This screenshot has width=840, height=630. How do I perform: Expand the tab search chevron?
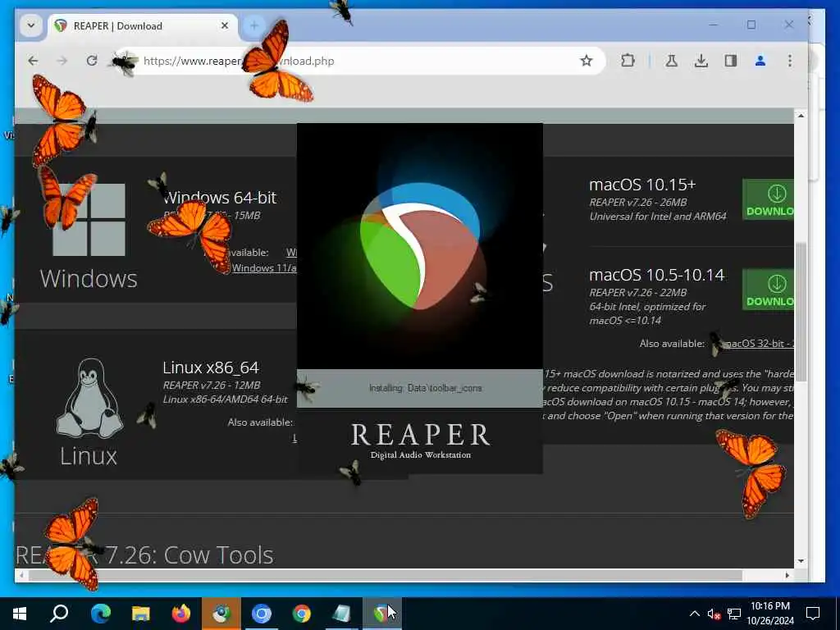coord(31,25)
